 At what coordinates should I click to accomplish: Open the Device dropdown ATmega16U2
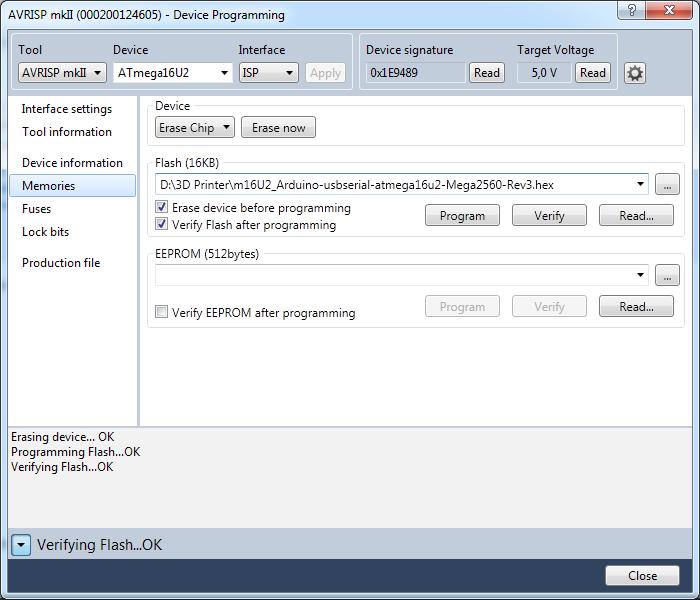tap(173, 73)
